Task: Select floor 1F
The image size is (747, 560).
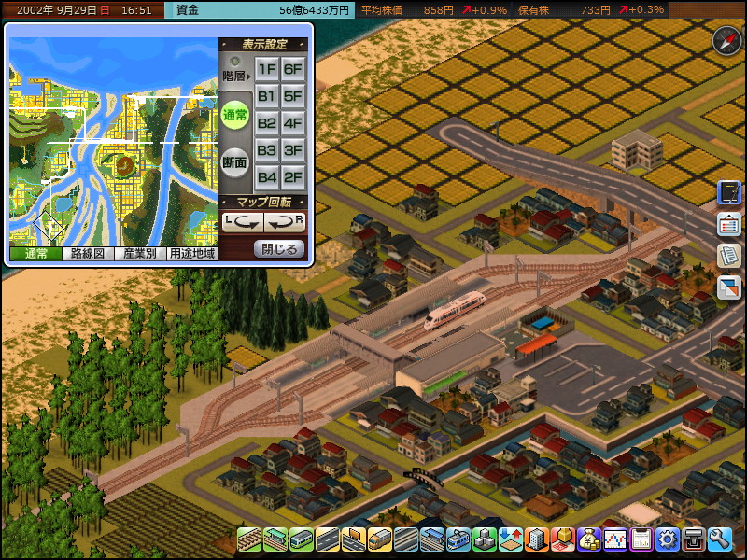Action: click(x=266, y=69)
